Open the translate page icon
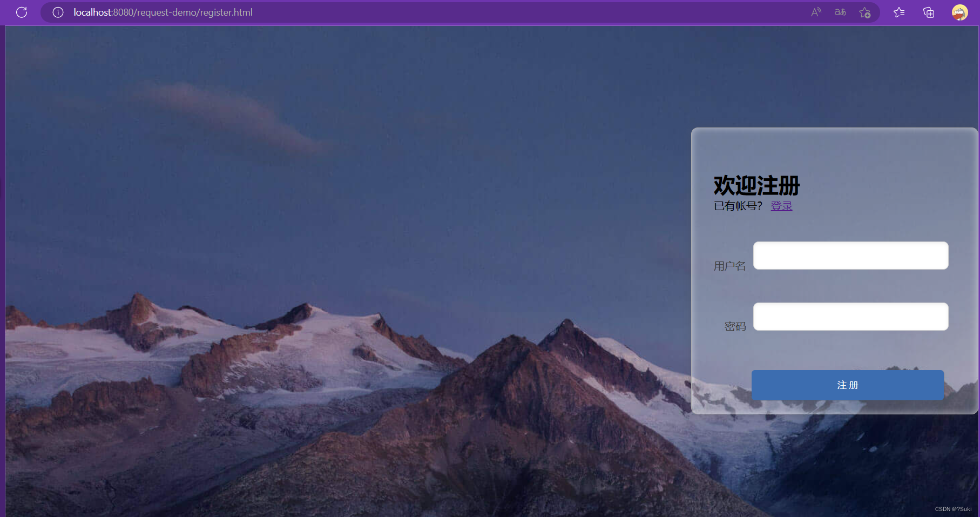The image size is (980, 517). pos(840,12)
